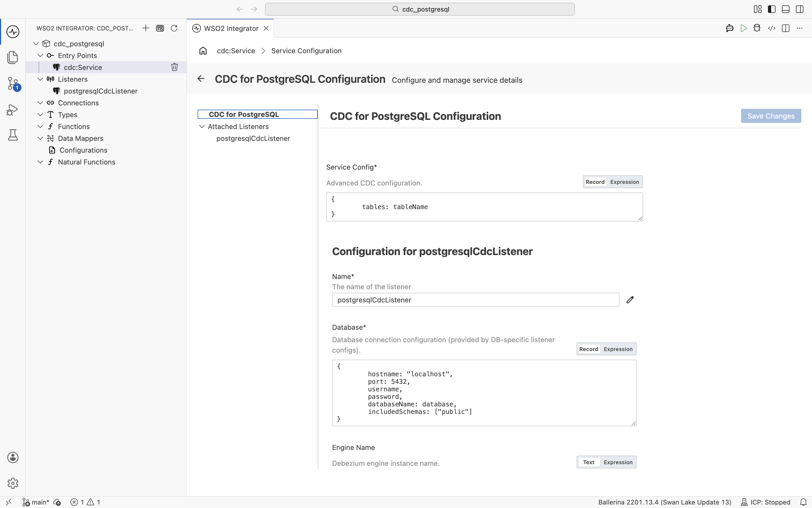This screenshot has width=812, height=508.
Task: Navigate back with title bar arrow
Action: click(240, 9)
